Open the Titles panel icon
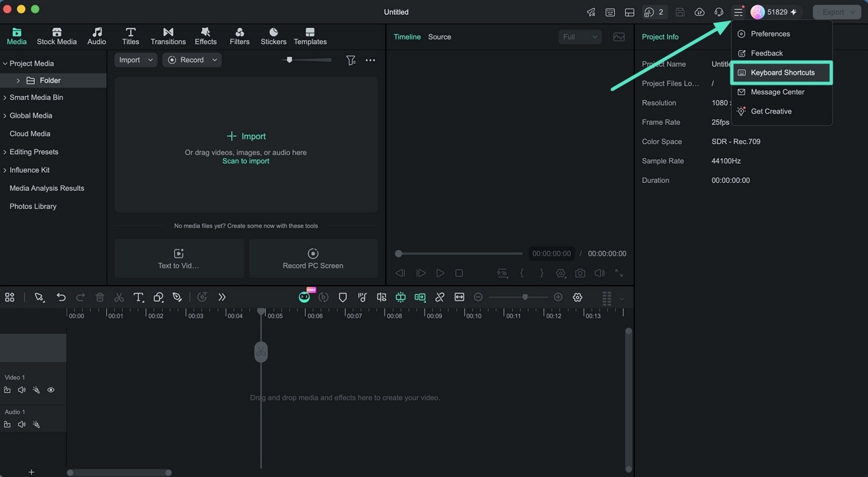This screenshot has height=477, width=868. pos(131,32)
